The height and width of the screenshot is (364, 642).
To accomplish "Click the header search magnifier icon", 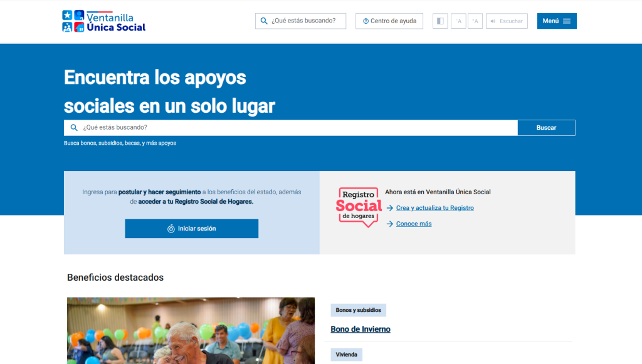I will [264, 21].
